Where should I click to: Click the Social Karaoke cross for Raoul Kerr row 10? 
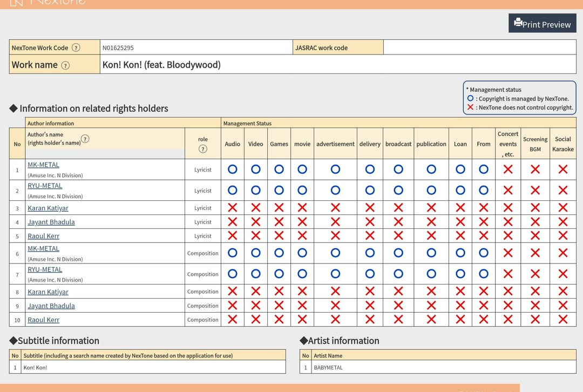(562, 319)
